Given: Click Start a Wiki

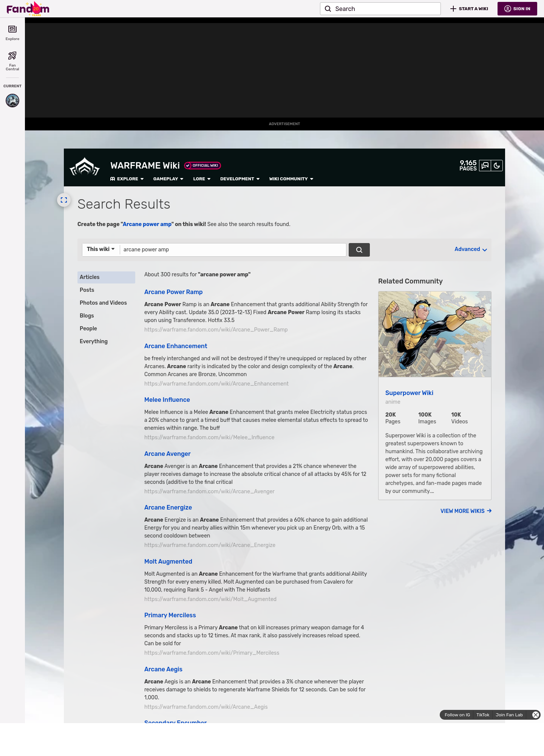Looking at the screenshot, I should pos(469,9).
